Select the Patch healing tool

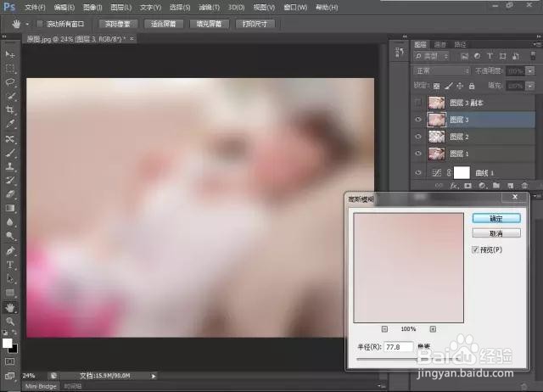10,138
